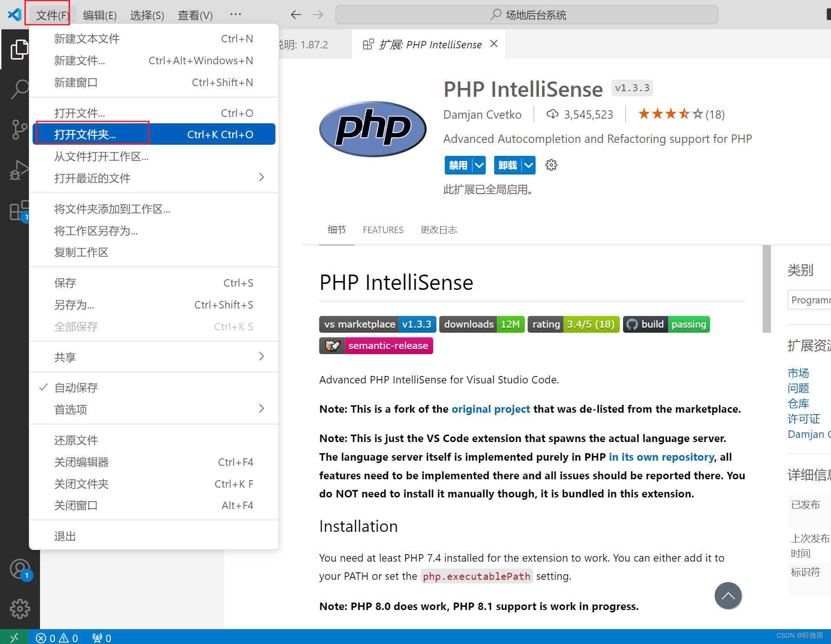The height and width of the screenshot is (644, 831).
Task: Choose 复制工作区 menu entry
Action: coord(154,252)
